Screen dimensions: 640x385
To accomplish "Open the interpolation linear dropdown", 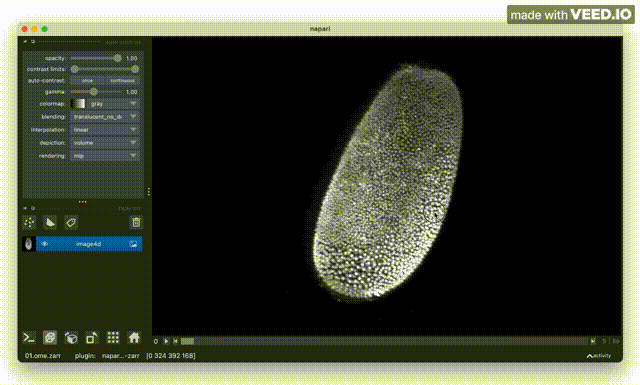I will point(105,130).
